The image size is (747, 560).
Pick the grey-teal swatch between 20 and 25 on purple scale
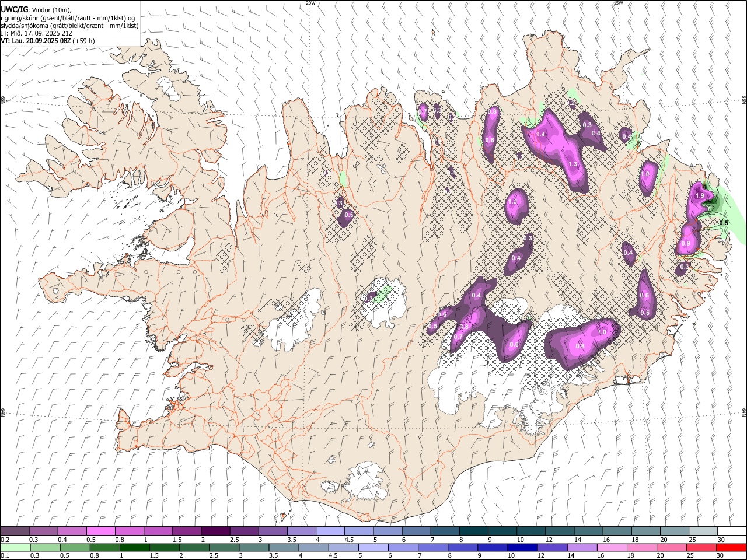675,531
